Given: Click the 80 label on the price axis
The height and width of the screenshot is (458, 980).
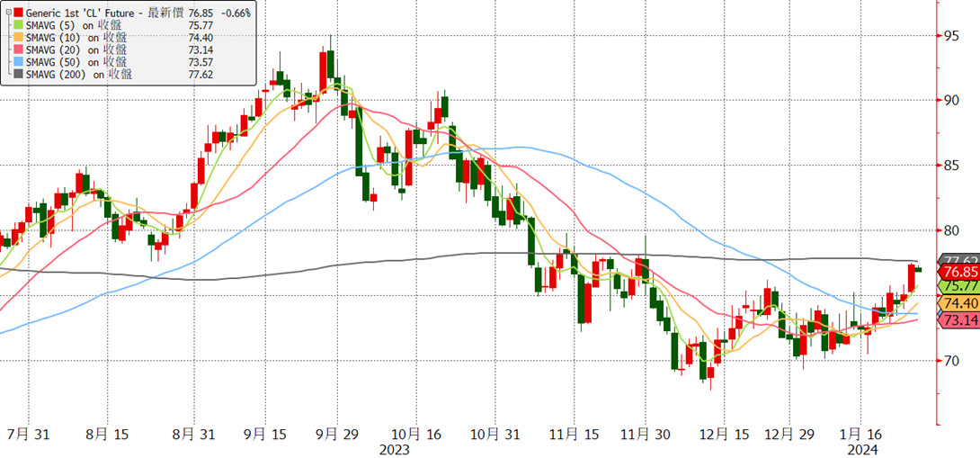Looking at the screenshot, I should pyautogui.click(x=950, y=231).
